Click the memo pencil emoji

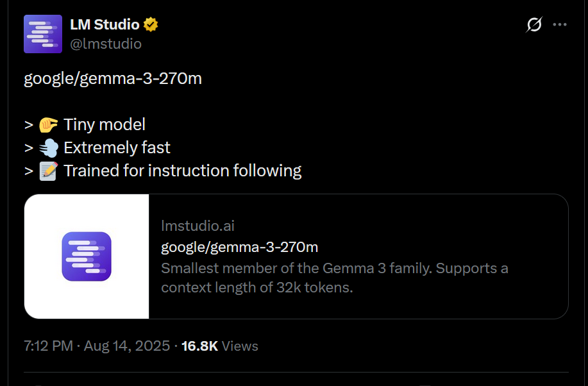tap(49, 171)
